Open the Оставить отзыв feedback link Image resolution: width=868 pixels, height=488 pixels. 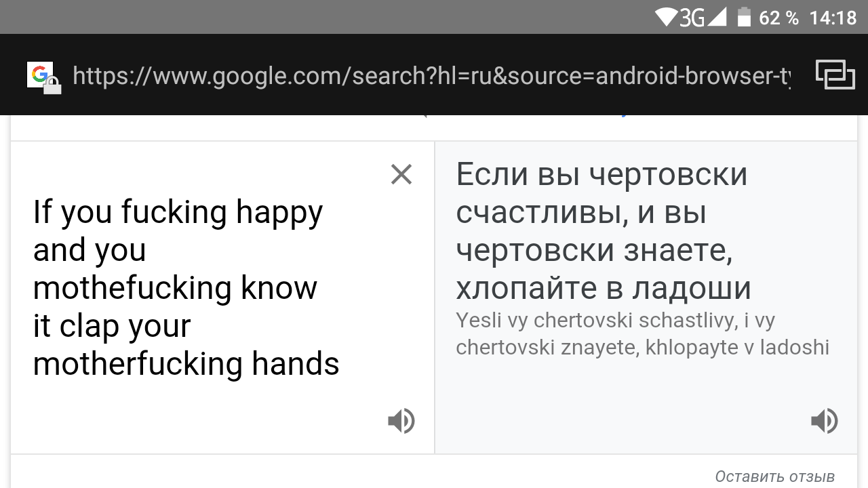coord(774,476)
